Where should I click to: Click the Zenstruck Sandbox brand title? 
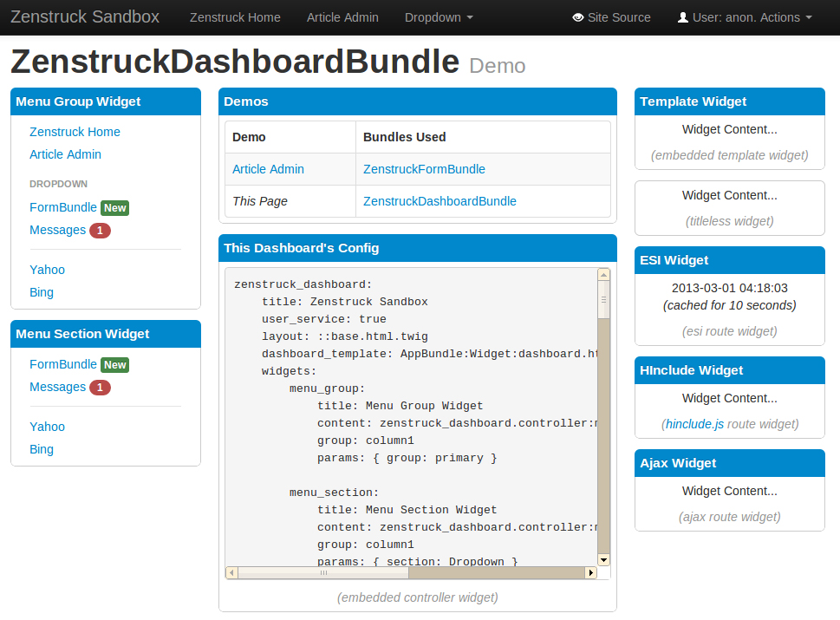pyautogui.click(x=85, y=16)
